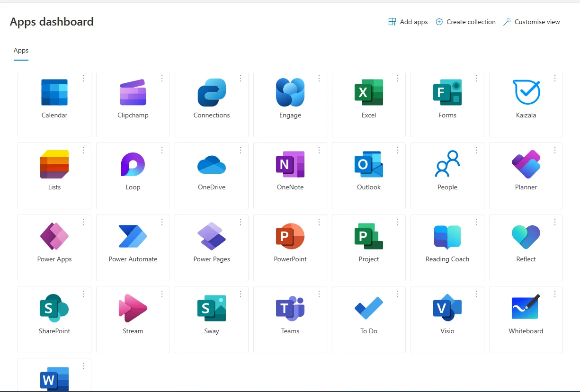The height and width of the screenshot is (392, 580).
Task: Open Customise view option
Action: 532,22
